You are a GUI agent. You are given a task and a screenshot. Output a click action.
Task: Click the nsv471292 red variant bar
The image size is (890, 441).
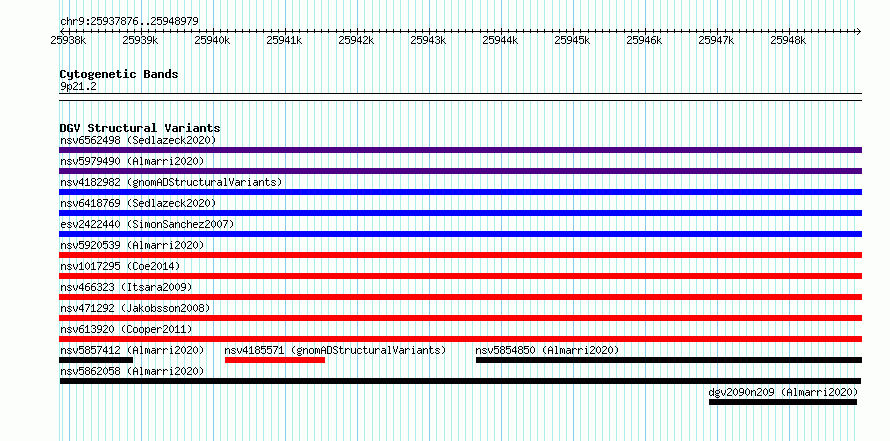460,318
